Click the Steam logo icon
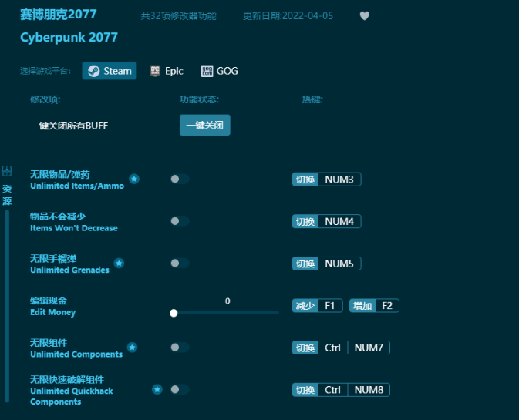The width and height of the screenshot is (519, 420). coord(93,71)
